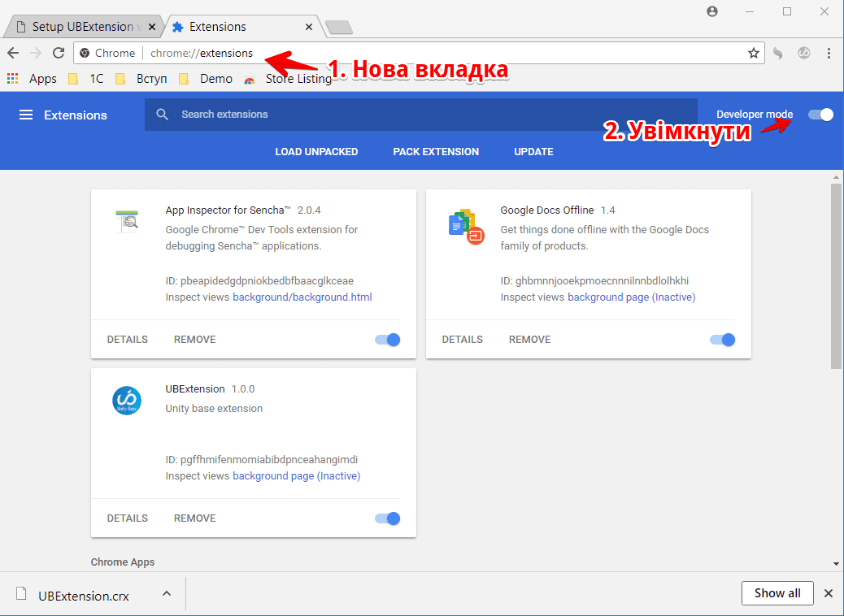Click the Chrome site info icon in the address bar
This screenshot has height=616, width=844.
(x=85, y=53)
